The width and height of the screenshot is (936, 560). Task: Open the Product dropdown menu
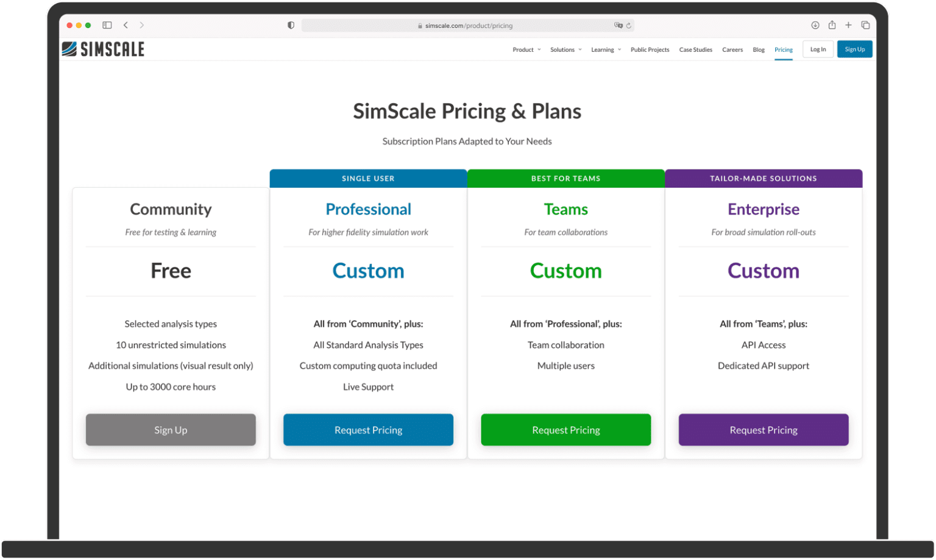pos(525,49)
